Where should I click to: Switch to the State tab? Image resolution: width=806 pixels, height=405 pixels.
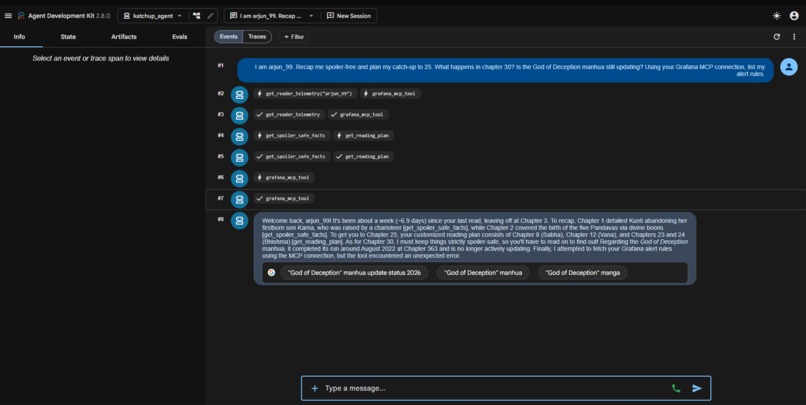pos(68,36)
